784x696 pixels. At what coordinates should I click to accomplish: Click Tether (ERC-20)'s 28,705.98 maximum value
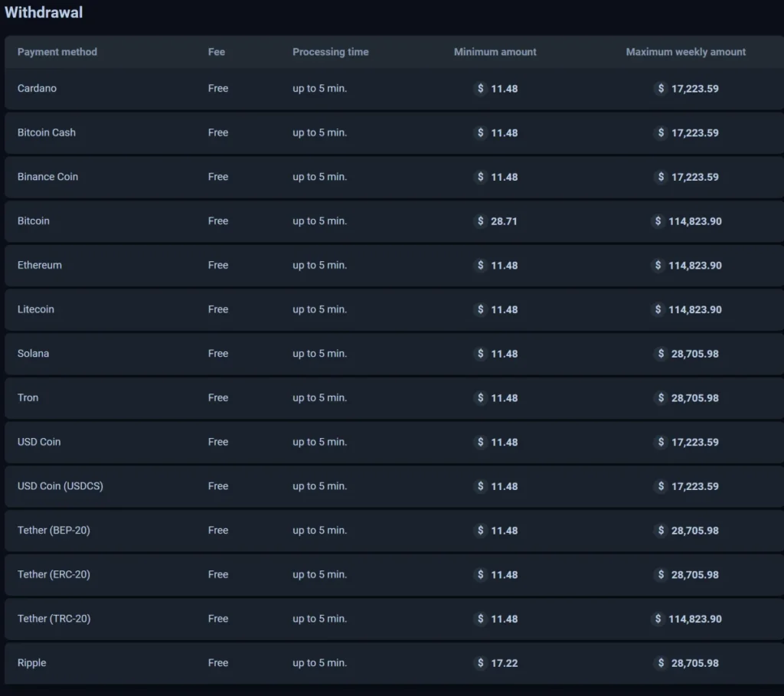tap(694, 574)
